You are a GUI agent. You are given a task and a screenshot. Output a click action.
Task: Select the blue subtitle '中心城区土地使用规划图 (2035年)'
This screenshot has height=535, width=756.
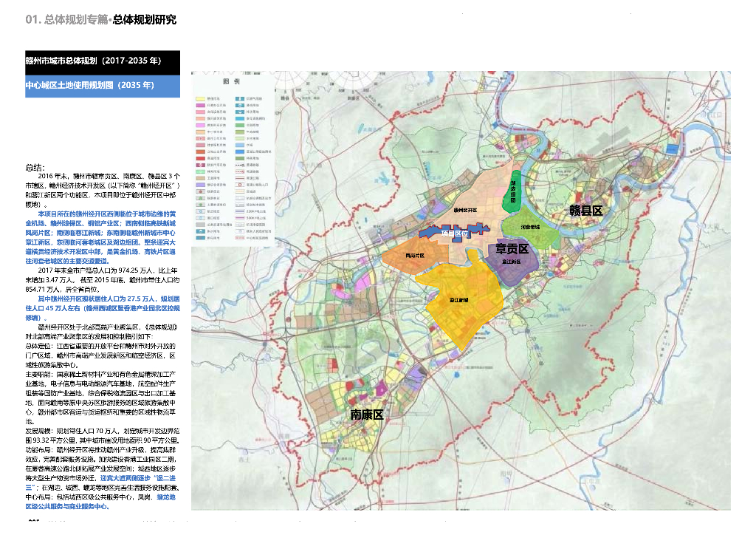(x=103, y=86)
